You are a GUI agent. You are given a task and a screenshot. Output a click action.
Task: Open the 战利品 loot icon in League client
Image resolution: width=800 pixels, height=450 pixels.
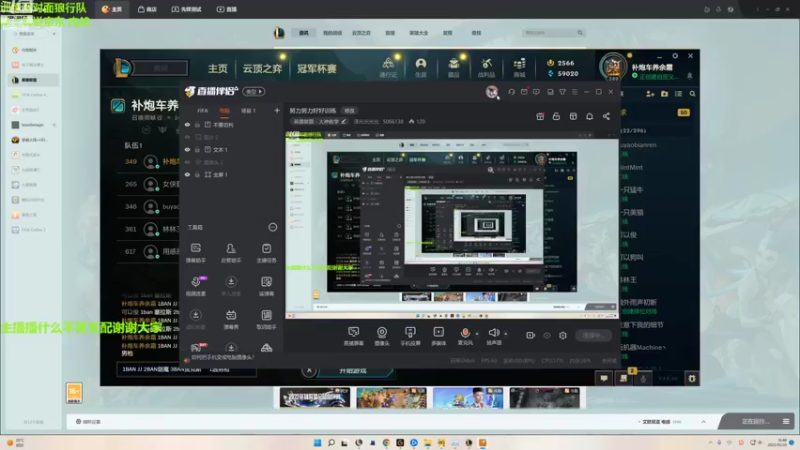[486, 67]
